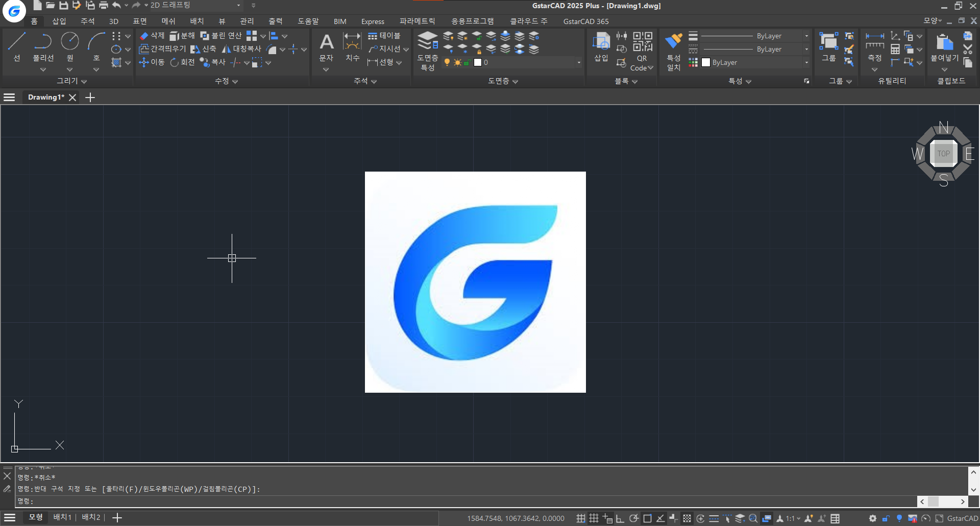Click the white ByLayer color swatch
The image size is (980, 526).
click(x=706, y=62)
